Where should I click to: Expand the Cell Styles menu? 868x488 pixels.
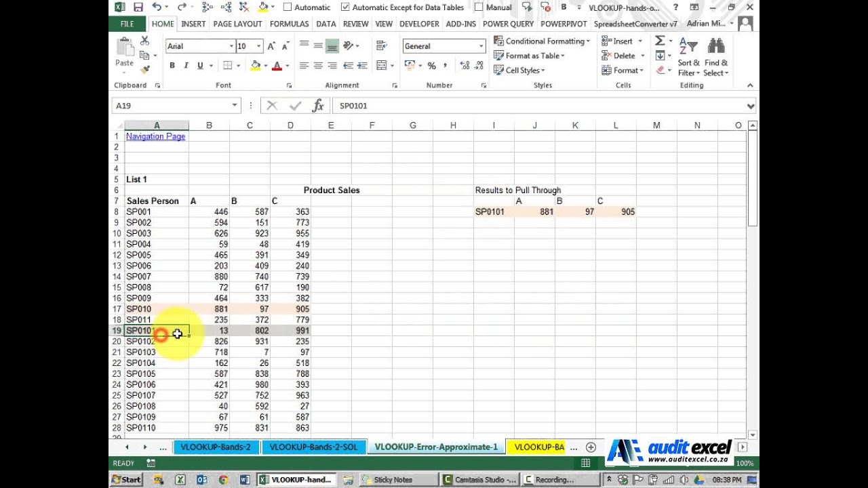(x=519, y=70)
